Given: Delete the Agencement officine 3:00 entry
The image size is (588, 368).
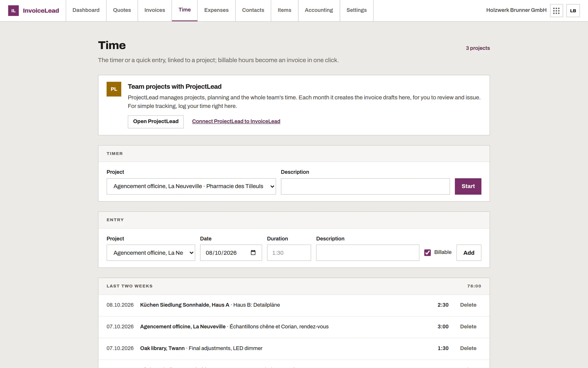Looking at the screenshot, I should click(x=468, y=327).
